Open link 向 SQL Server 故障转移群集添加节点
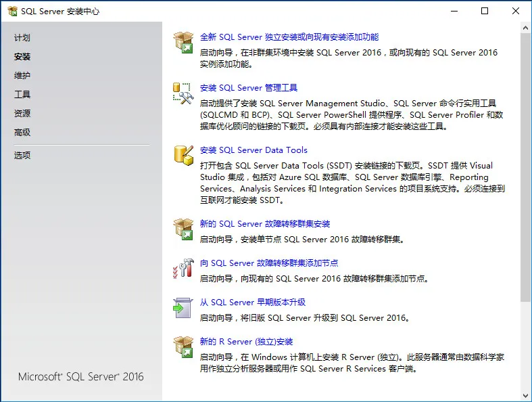The height and width of the screenshot is (402, 532). click(x=269, y=263)
